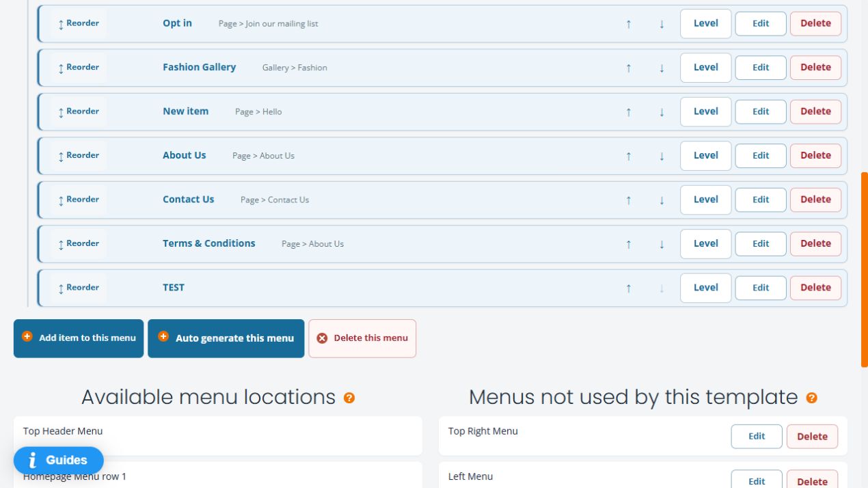Move Opt in item up with arrow
This screenshot has width=868, height=488.
point(629,24)
